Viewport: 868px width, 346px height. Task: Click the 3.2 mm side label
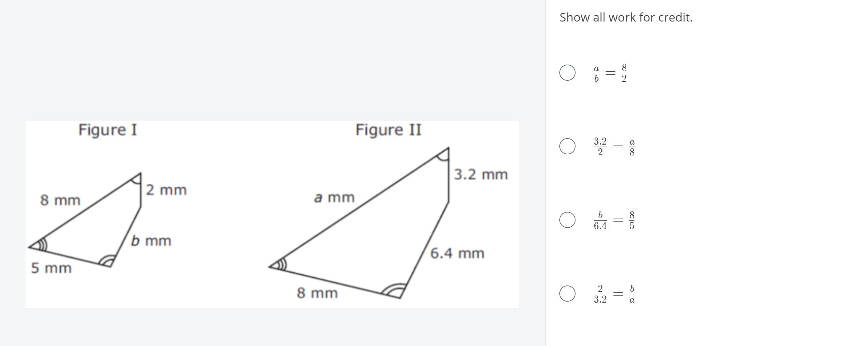(x=481, y=175)
